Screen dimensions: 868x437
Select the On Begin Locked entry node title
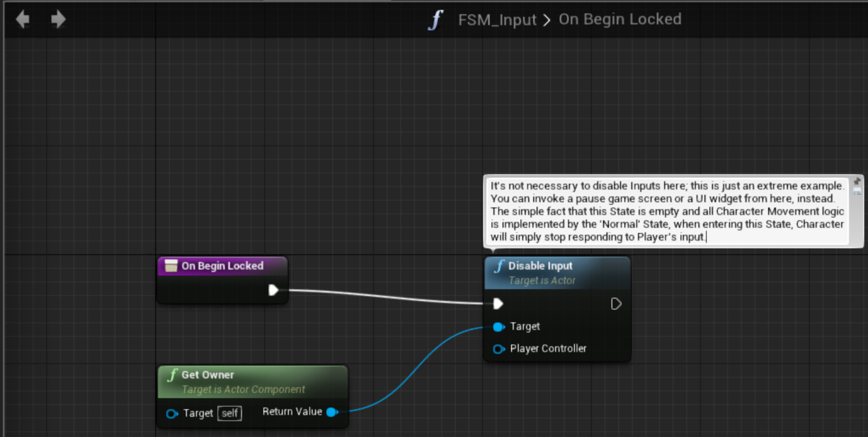(x=222, y=266)
